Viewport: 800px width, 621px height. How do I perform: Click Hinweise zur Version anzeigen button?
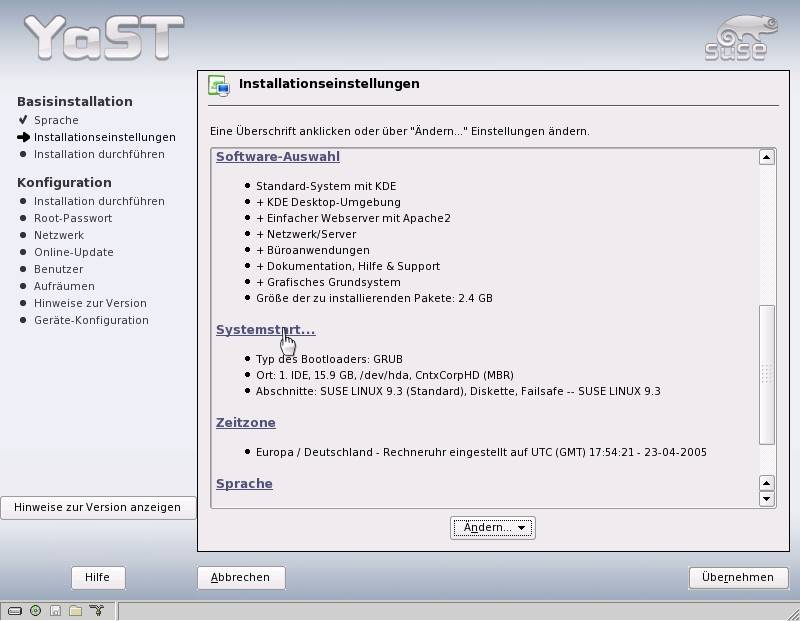[97, 507]
